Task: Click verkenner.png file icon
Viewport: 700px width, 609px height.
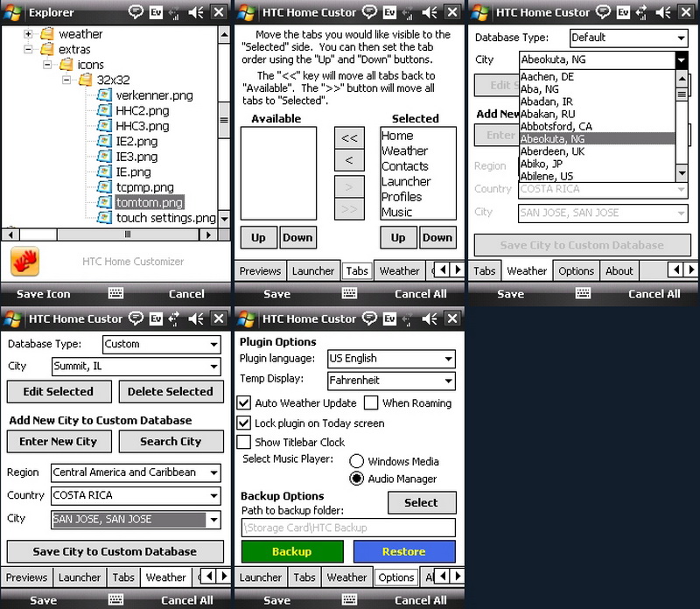Action: (x=104, y=95)
